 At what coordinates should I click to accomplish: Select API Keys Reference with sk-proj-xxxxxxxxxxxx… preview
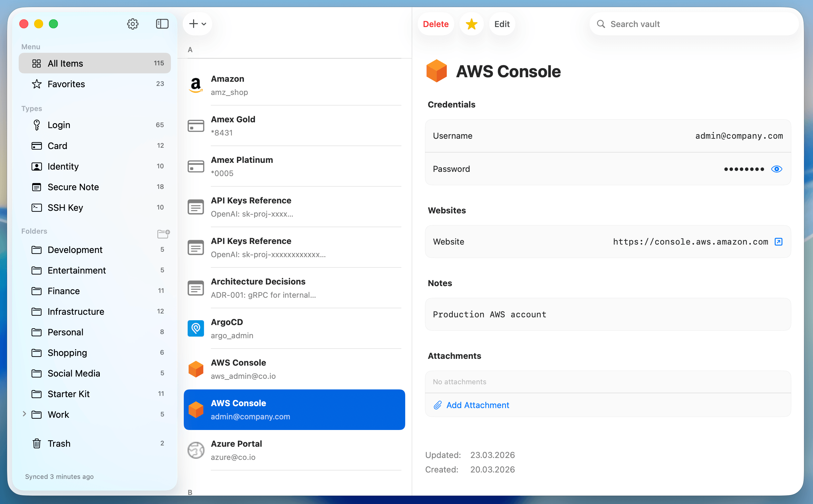point(294,248)
